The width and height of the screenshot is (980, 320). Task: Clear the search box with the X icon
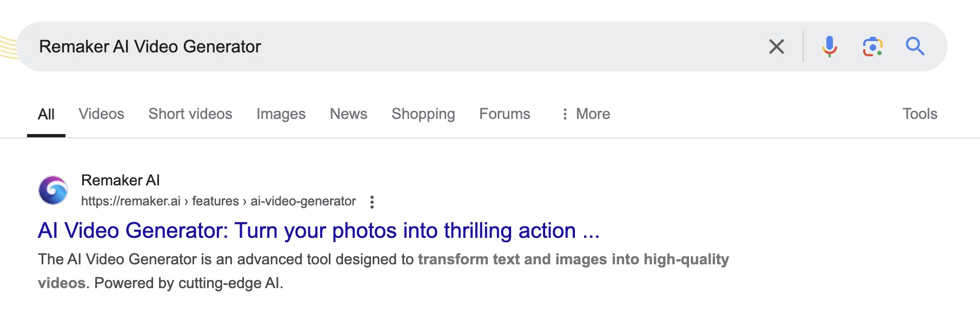click(776, 46)
